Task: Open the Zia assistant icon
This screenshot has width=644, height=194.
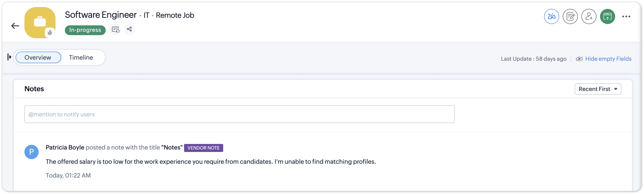Action: [x=551, y=17]
